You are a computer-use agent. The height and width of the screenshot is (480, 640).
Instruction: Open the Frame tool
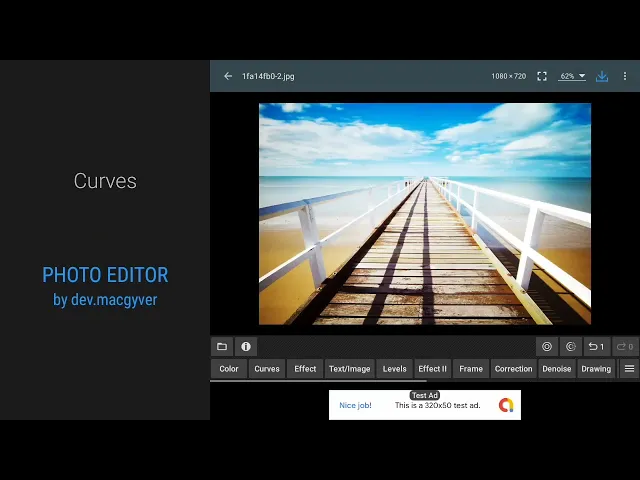(x=471, y=369)
